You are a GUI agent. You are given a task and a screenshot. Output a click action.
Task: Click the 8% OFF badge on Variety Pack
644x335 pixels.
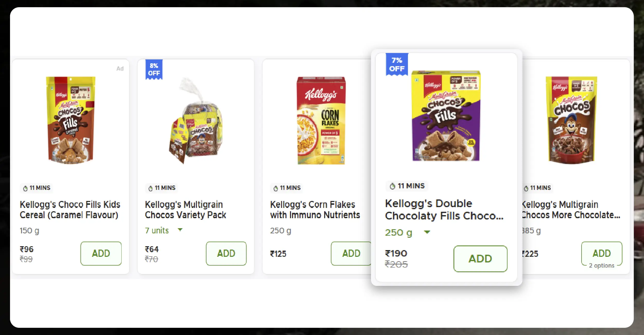(x=153, y=69)
